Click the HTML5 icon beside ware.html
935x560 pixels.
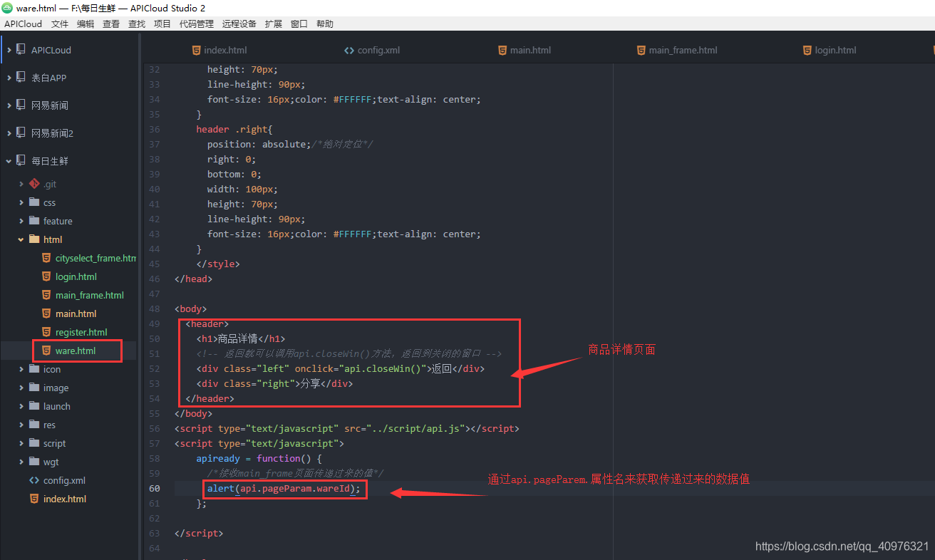pos(46,351)
